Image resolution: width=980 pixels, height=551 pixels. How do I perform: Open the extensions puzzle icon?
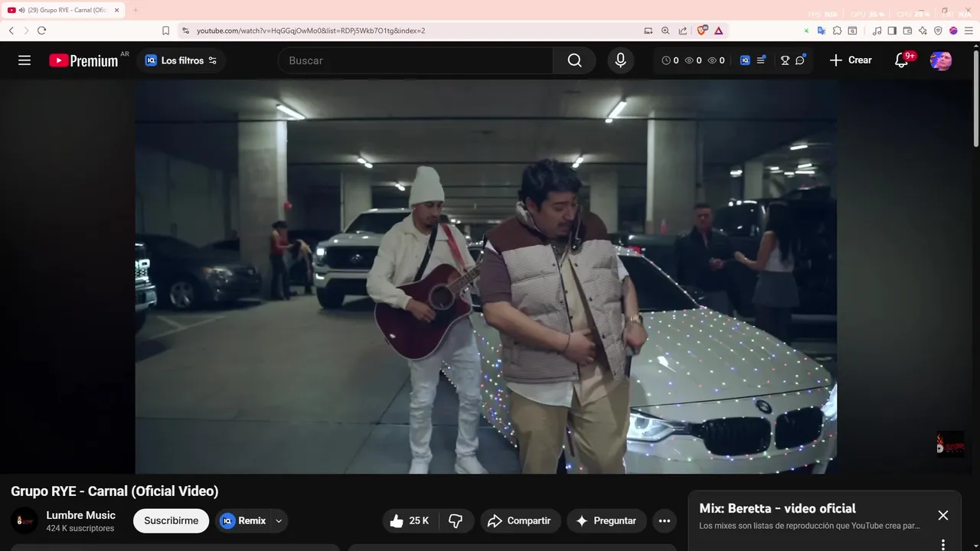coord(837,31)
